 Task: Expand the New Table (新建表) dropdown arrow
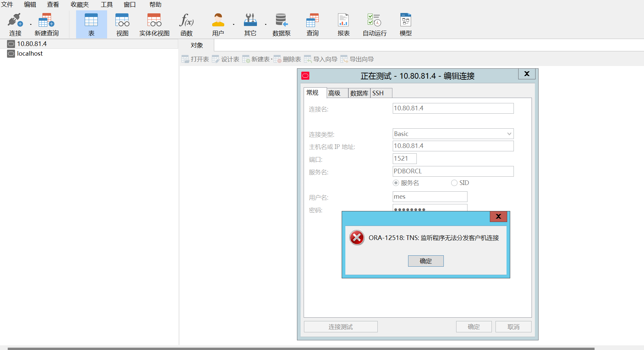(x=272, y=59)
